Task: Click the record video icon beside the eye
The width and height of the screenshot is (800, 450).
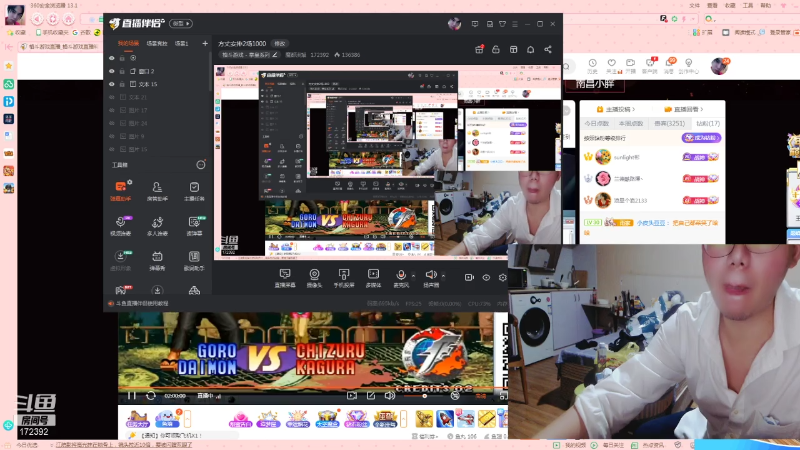Action: tap(469, 277)
